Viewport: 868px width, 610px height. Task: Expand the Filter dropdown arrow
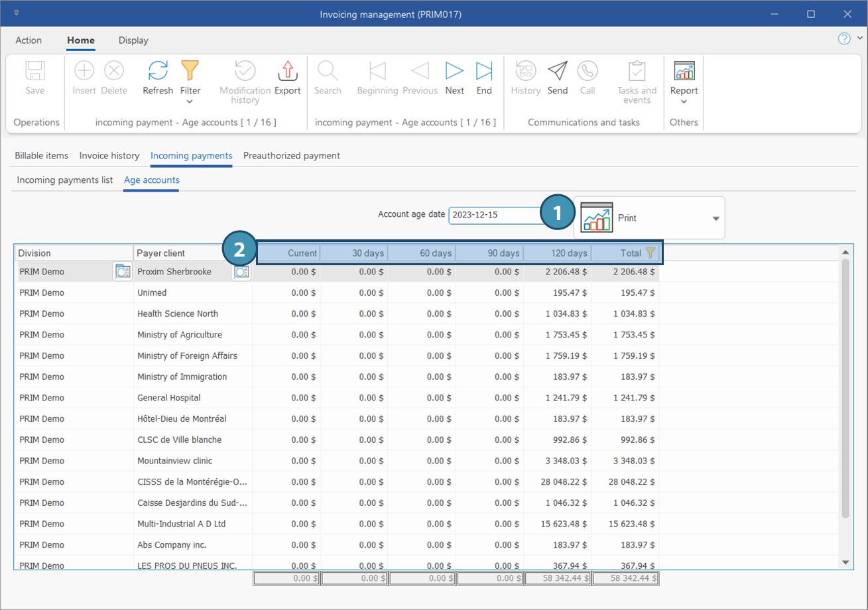[190, 101]
